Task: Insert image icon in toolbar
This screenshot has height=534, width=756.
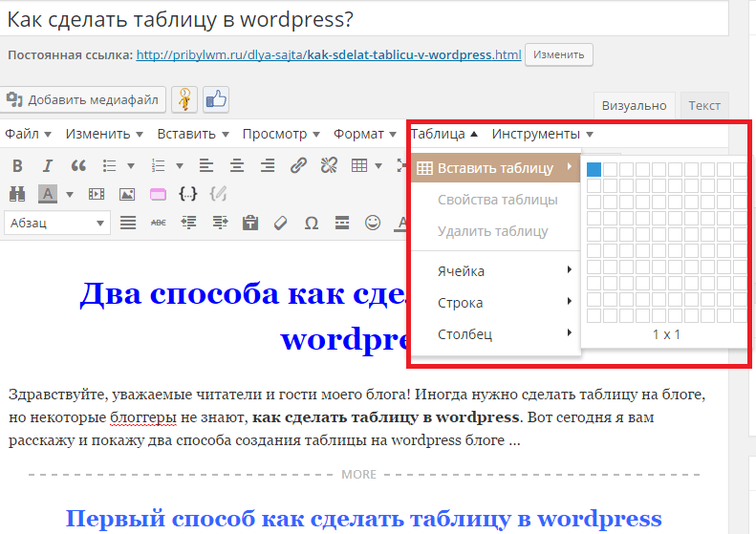Action: pos(127,194)
